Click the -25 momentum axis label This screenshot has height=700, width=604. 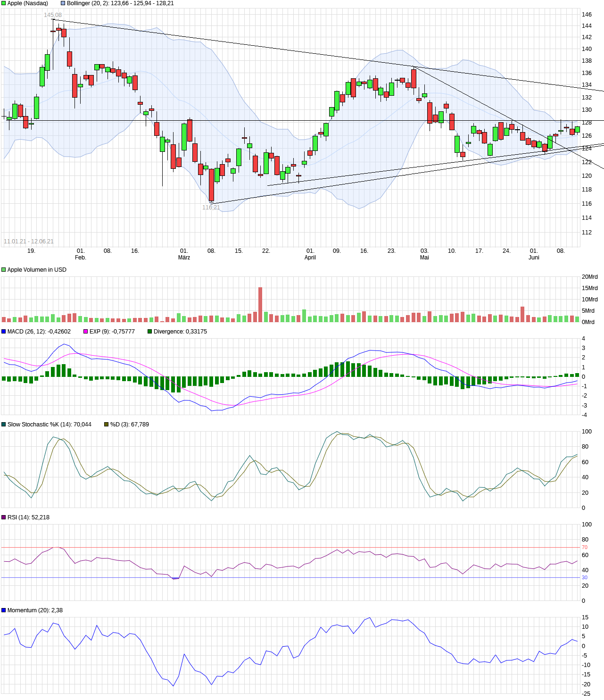(x=586, y=694)
